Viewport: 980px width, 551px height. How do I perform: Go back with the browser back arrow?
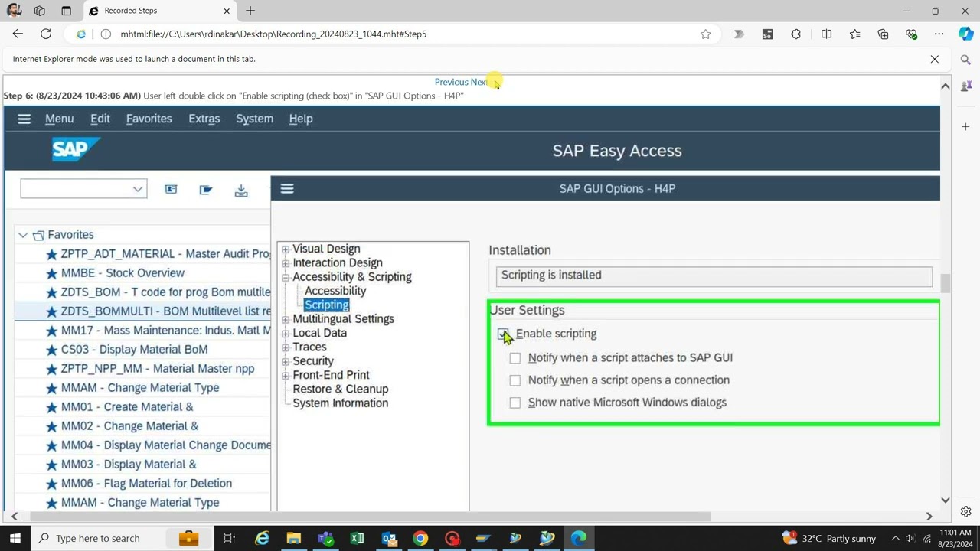pos(18,34)
